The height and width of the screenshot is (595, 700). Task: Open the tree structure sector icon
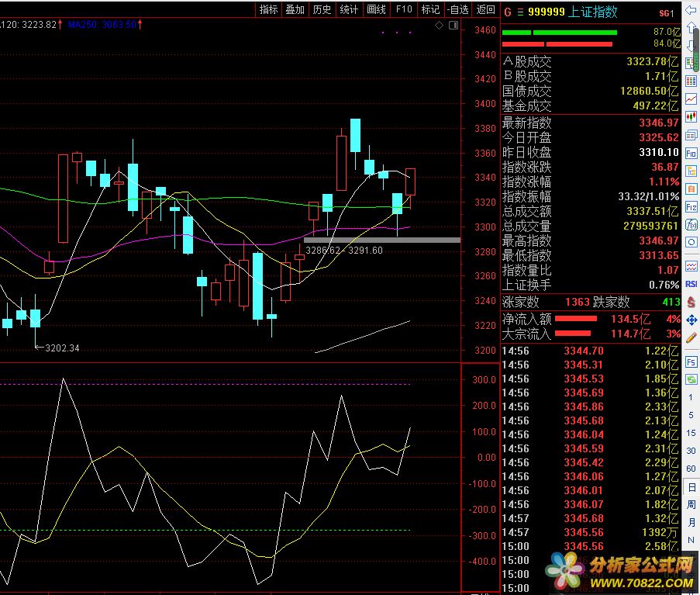[691, 171]
